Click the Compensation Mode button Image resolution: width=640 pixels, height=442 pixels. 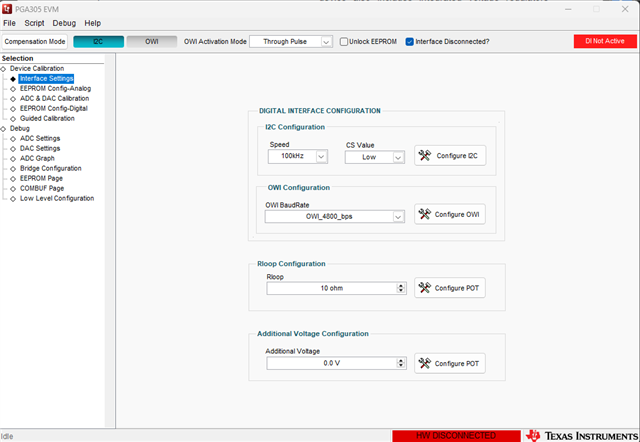point(35,42)
